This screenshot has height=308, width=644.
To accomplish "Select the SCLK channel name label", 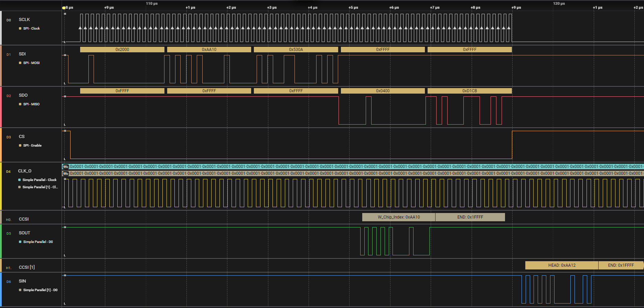I will point(24,20).
